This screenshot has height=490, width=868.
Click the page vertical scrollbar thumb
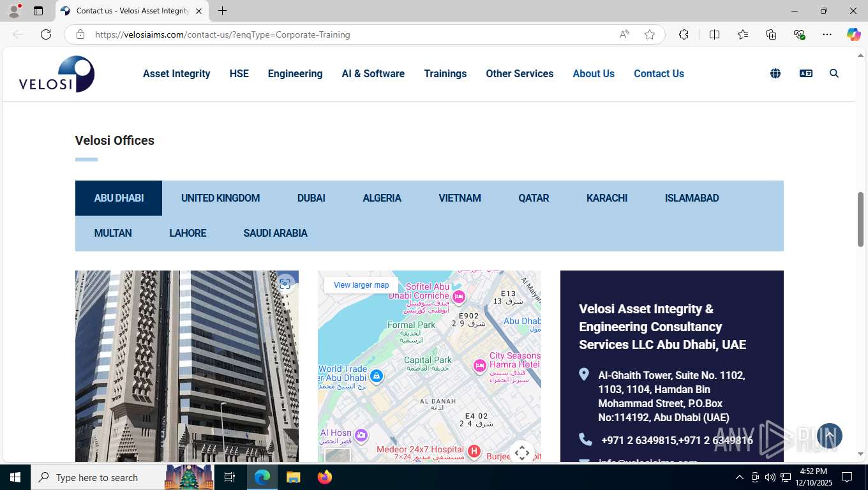(860, 219)
